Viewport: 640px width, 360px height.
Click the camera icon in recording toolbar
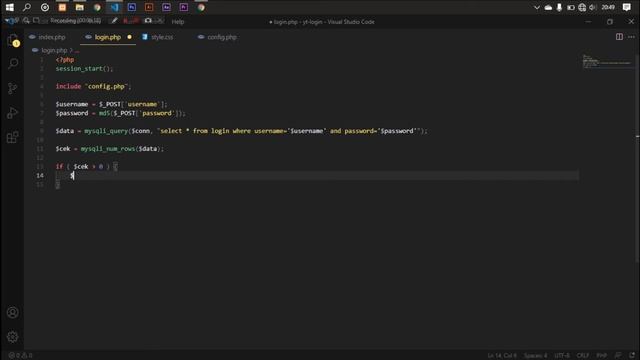(148, 20)
